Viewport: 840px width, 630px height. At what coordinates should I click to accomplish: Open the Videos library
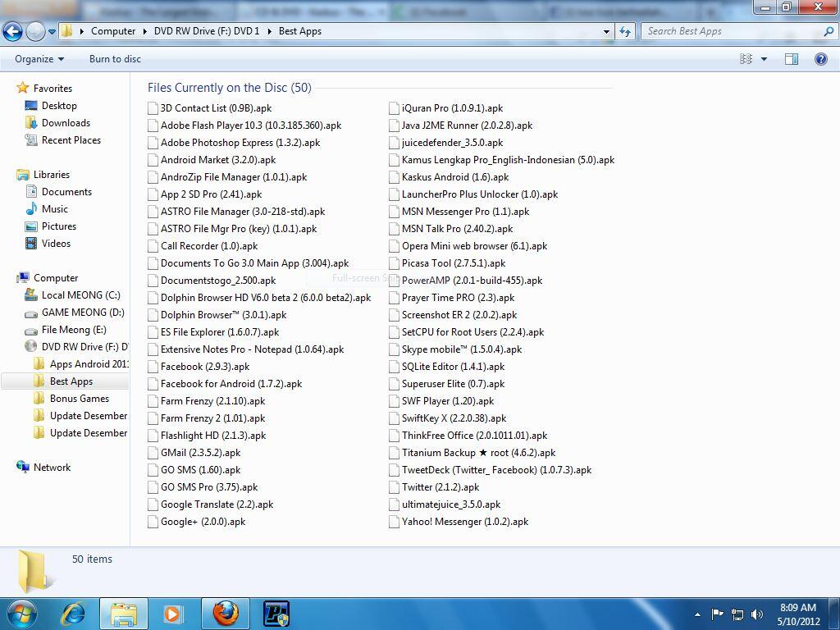[x=56, y=243]
